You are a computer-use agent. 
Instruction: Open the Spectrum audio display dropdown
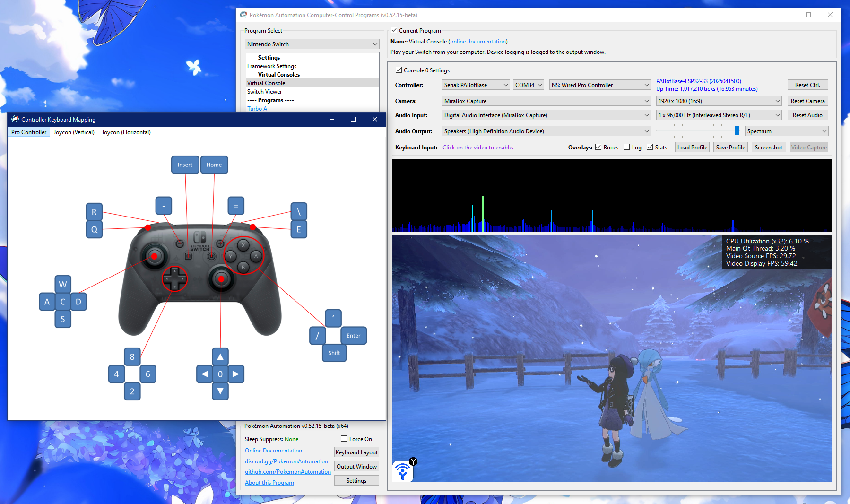(787, 131)
